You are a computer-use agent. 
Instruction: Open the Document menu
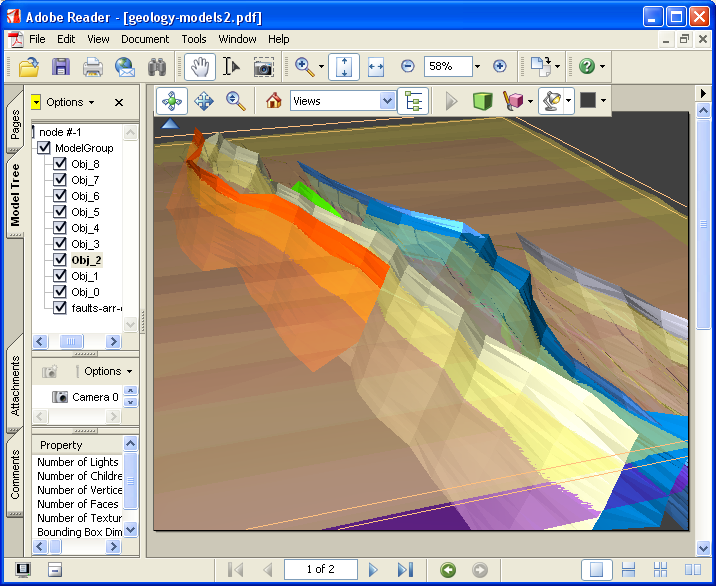pos(145,39)
